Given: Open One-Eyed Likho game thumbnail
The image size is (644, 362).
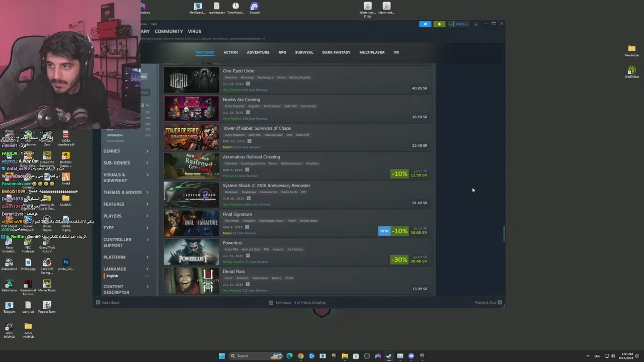Looking at the screenshot, I should (x=191, y=80).
